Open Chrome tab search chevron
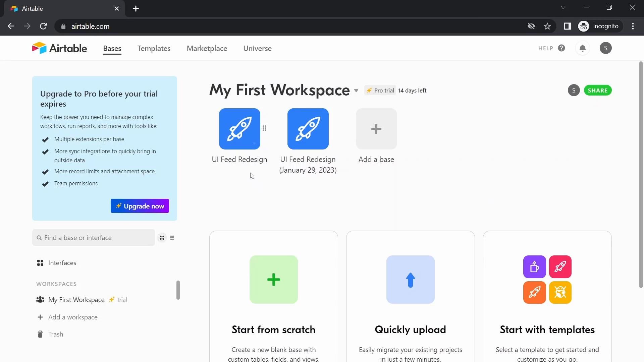This screenshot has height=362, width=644. 563,7
